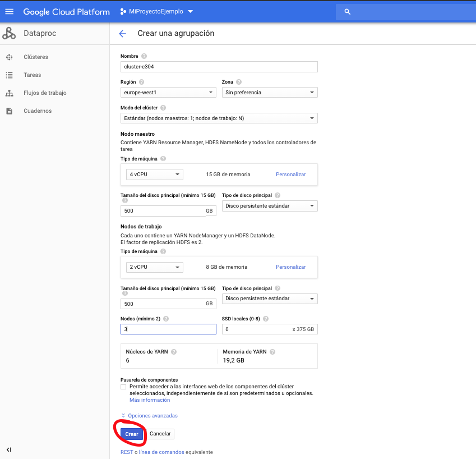Click the Cuadernos document icon
476x459 pixels.
point(10,111)
